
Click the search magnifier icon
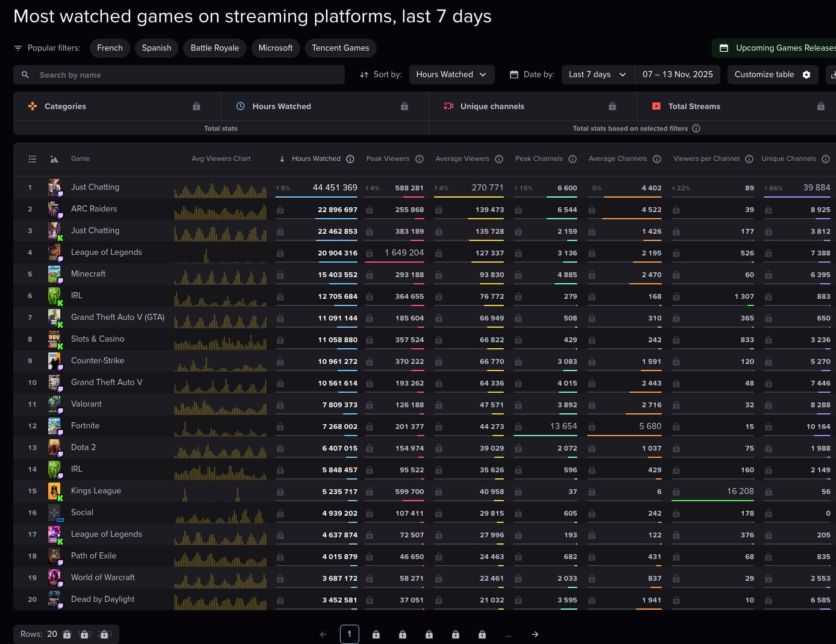tap(25, 75)
